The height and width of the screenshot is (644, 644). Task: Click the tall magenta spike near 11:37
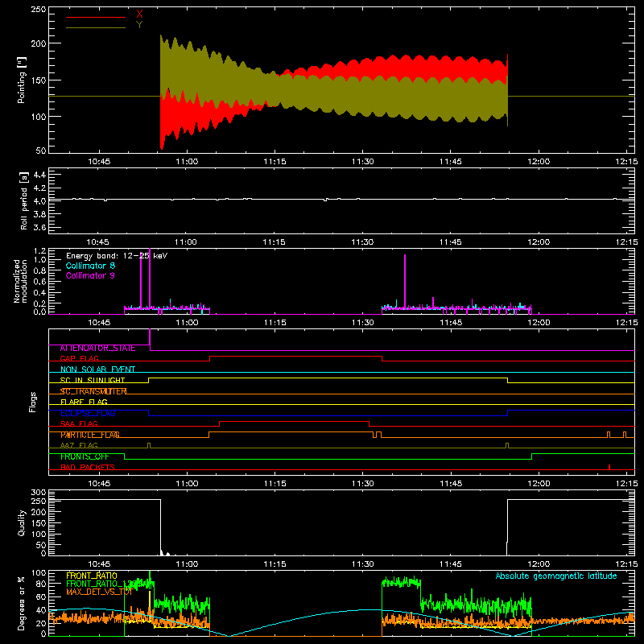pos(405,281)
